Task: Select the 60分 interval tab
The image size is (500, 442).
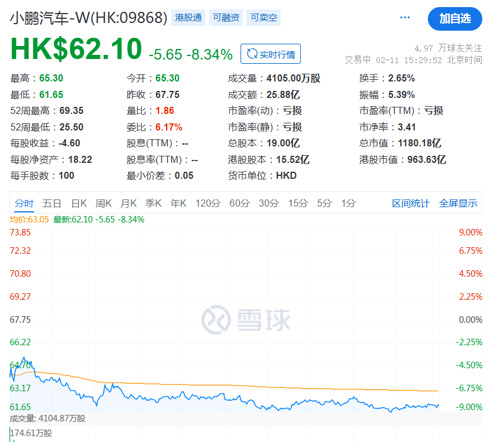Action: 239,203
